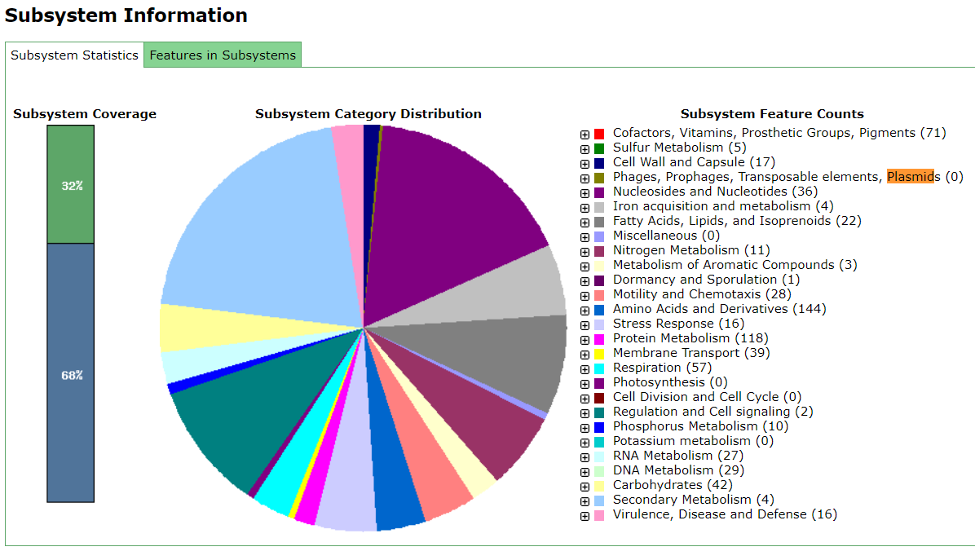Expand Virulence, Disease and Defense
975x560 pixels.
(x=585, y=516)
